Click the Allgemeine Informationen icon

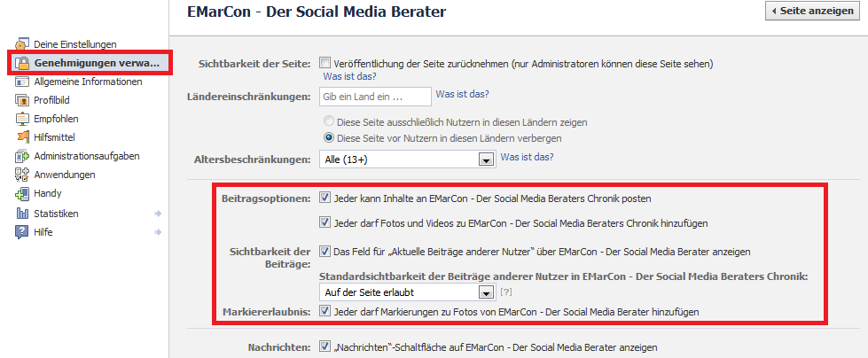pyautogui.click(x=21, y=82)
